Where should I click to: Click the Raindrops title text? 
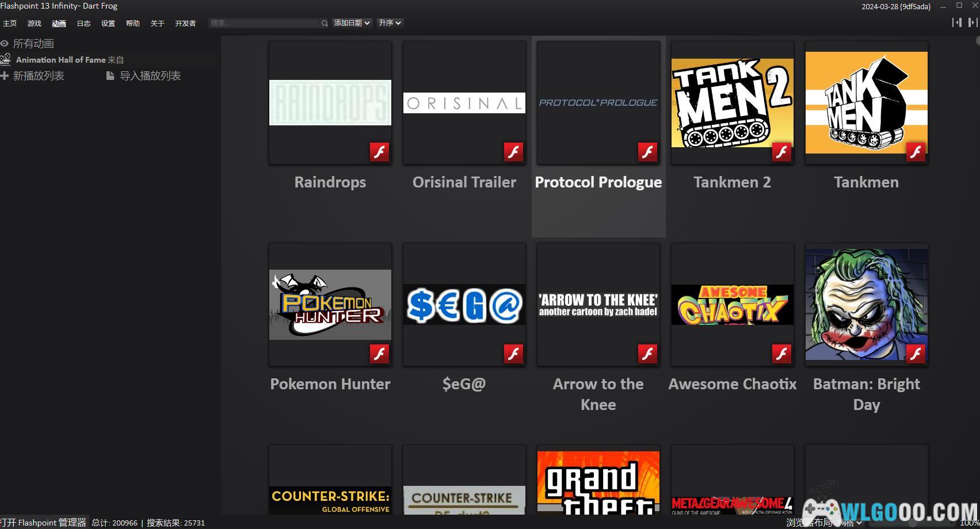(x=330, y=182)
